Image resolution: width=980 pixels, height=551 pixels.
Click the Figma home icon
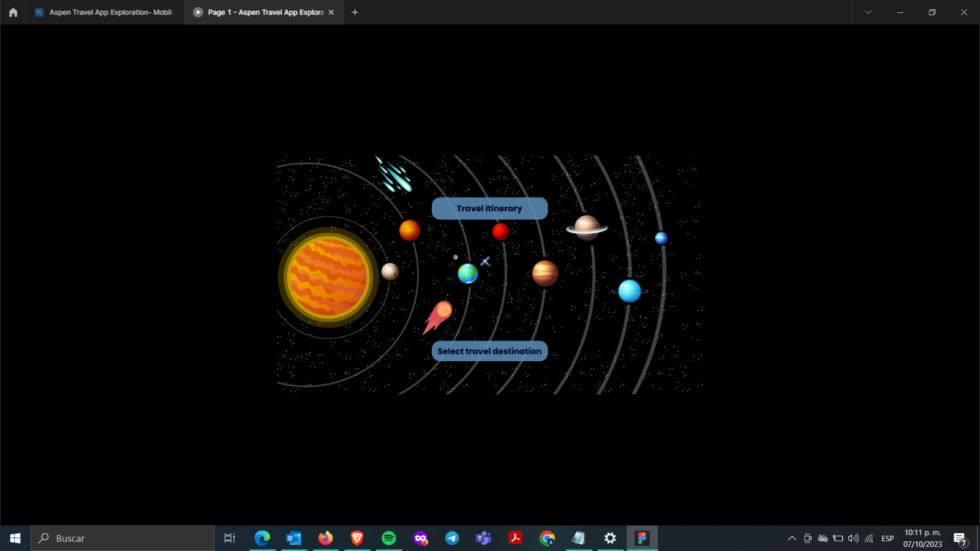13,12
